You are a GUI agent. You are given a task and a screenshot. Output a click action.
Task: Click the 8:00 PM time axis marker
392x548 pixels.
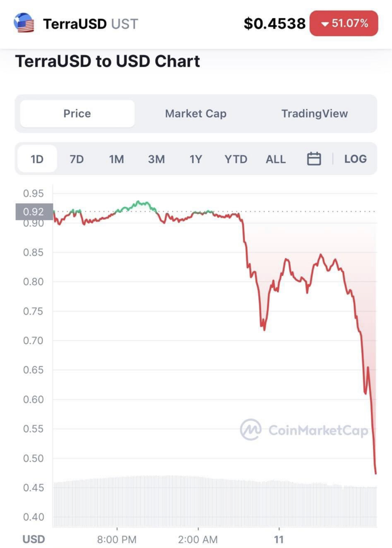117,539
